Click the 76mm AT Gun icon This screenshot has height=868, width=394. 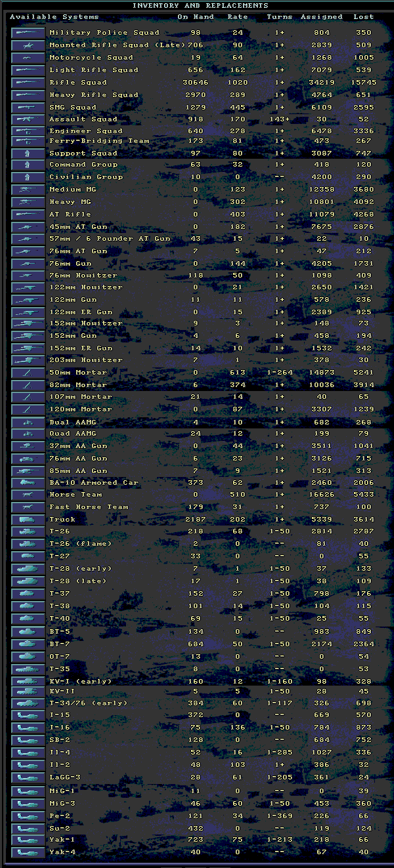click(28, 251)
